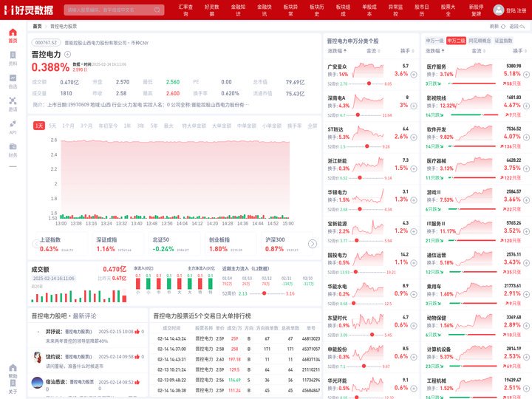Viewport: 532px width, 399px height.
Task: Add 影视院线 sector via its plus icon
Action: point(526,106)
